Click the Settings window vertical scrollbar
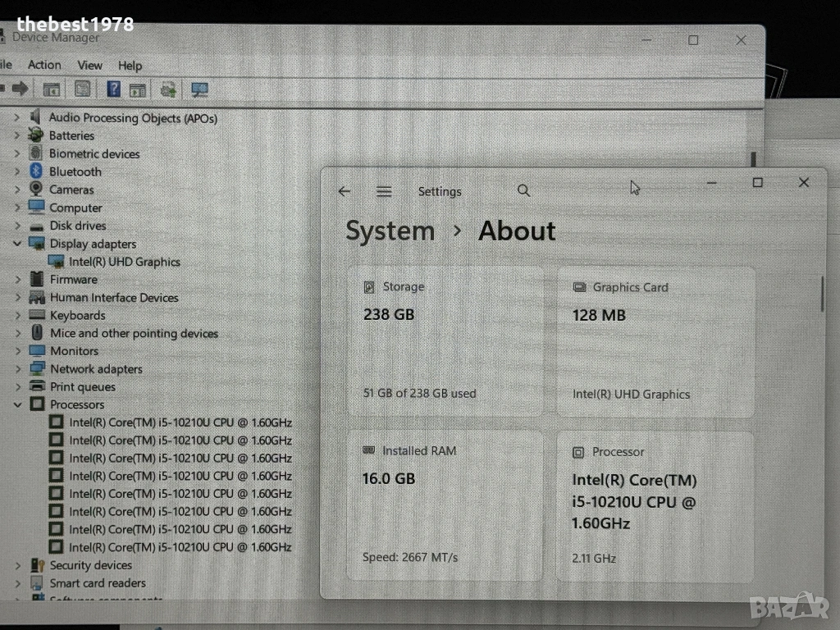Screen dimensions: 840x630 tap(821, 294)
